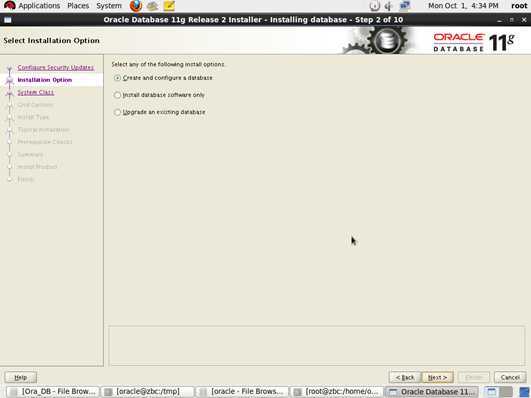
Task: Switch to oracle@zbc:/tmp terminal in taskbar
Action: click(x=147, y=392)
